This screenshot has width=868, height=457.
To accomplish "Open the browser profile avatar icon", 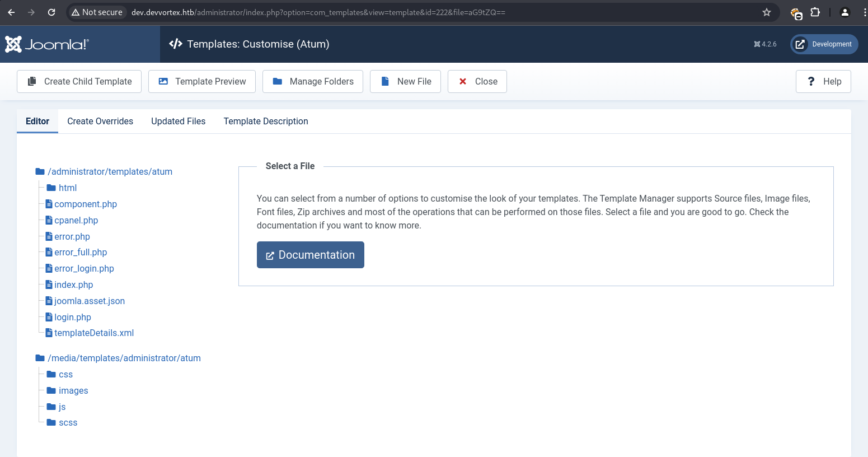I will tap(845, 12).
